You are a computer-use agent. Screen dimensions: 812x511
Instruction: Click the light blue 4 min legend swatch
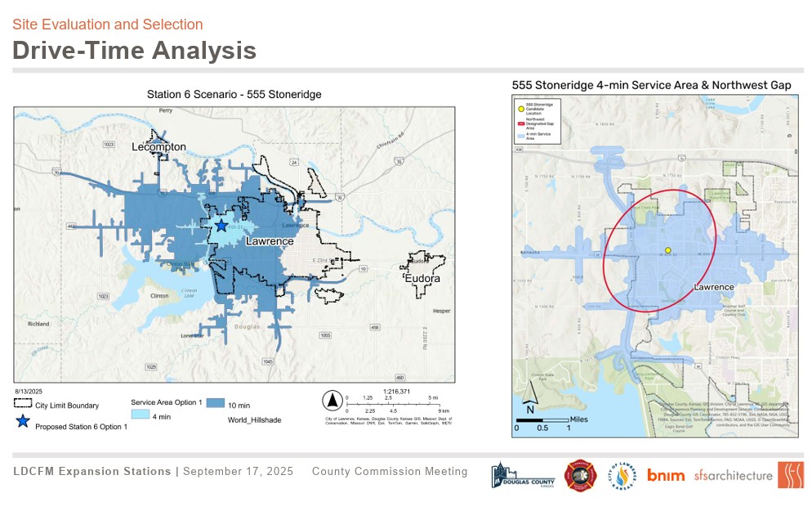click(141, 415)
